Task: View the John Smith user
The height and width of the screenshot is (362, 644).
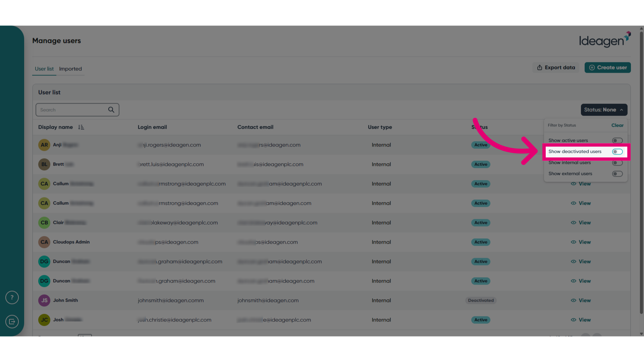Action: (x=581, y=300)
